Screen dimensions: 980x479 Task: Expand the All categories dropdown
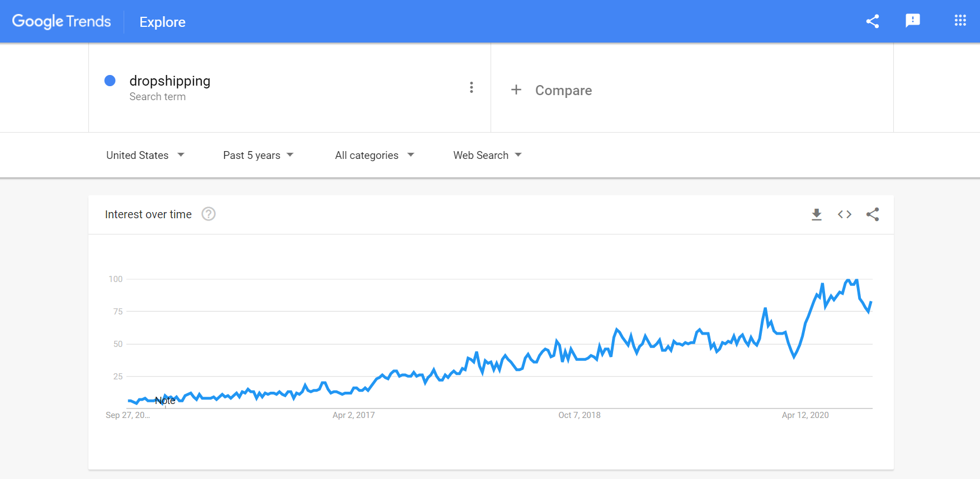pyautogui.click(x=374, y=155)
